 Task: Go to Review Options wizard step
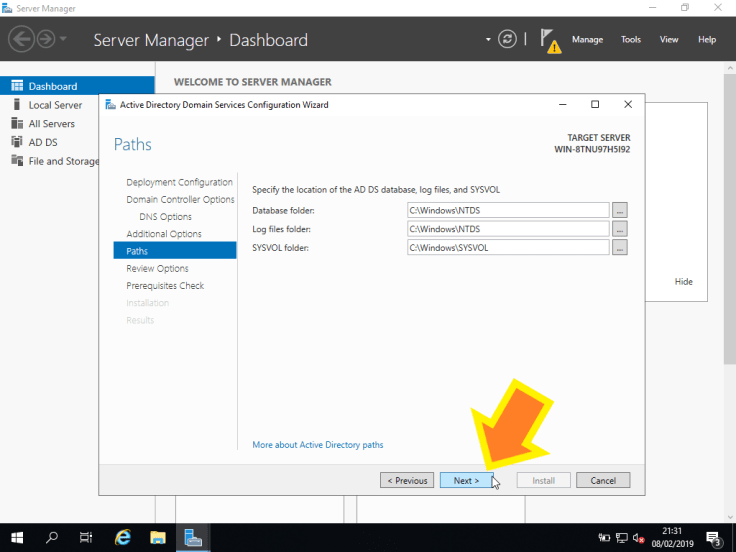point(157,268)
